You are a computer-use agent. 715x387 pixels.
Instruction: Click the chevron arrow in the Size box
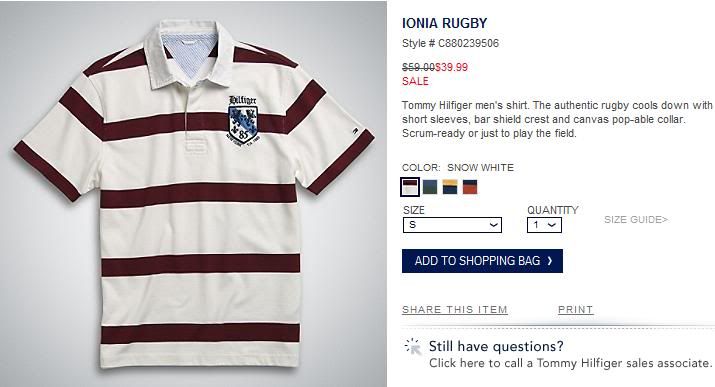tap(493, 225)
